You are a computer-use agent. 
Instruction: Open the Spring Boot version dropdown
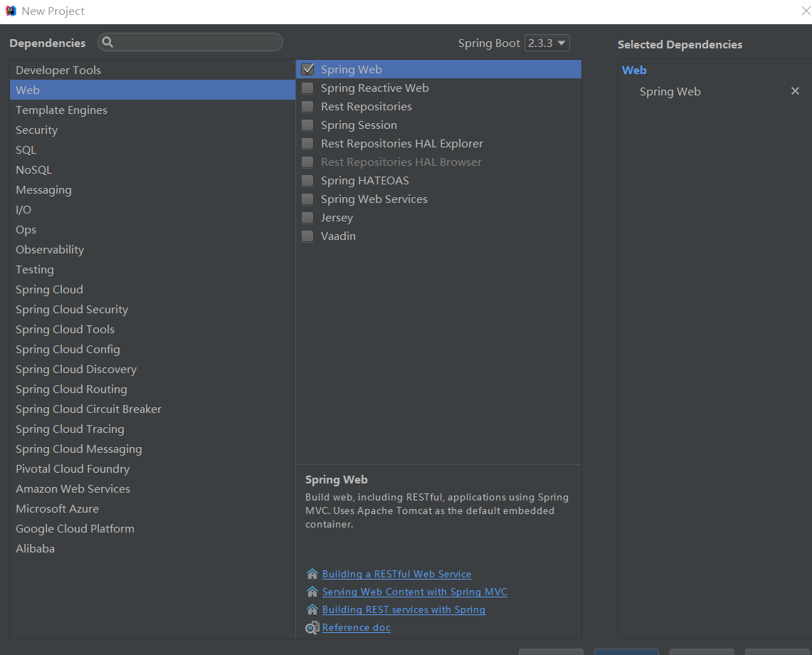coord(547,43)
